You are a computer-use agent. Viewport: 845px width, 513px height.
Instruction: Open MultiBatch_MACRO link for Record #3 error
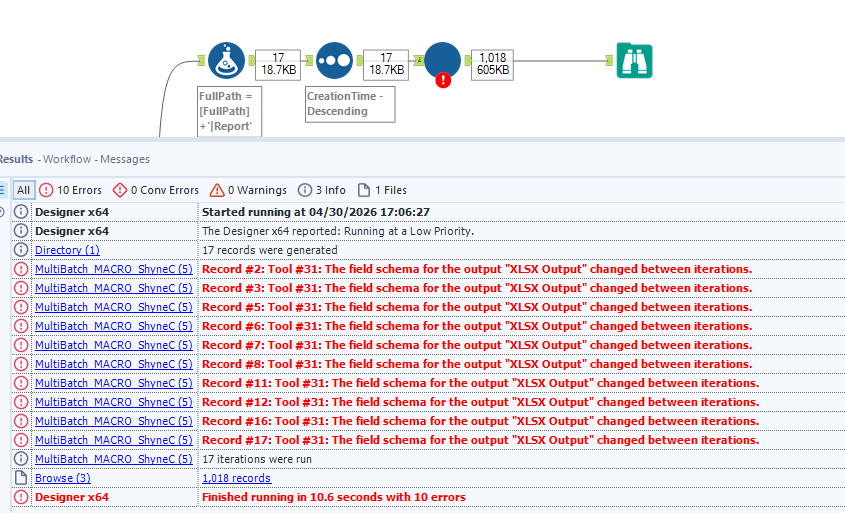coord(114,288)
